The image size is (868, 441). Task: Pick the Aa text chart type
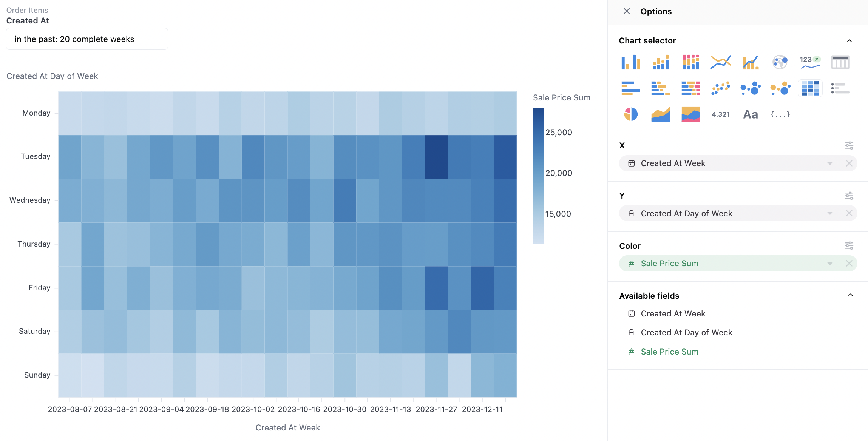(750, 114)
